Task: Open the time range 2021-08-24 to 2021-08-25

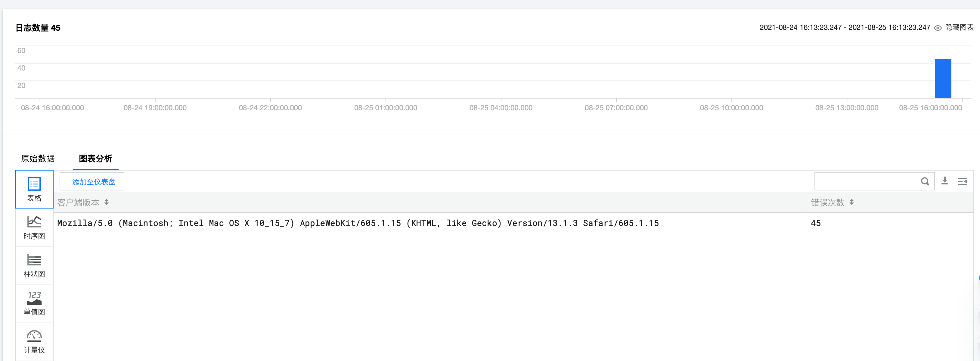Action: pyautogui.click(x=845, y=27)
